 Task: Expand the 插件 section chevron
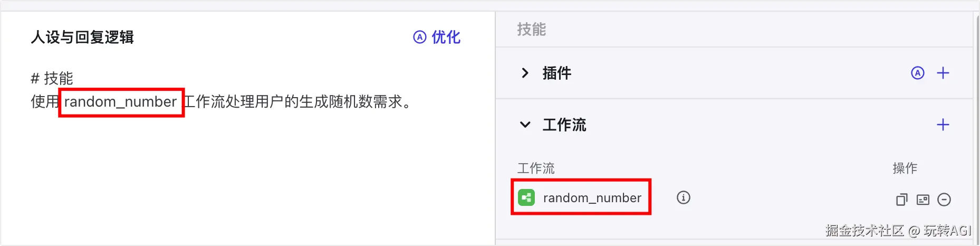[x=525, y=73]
